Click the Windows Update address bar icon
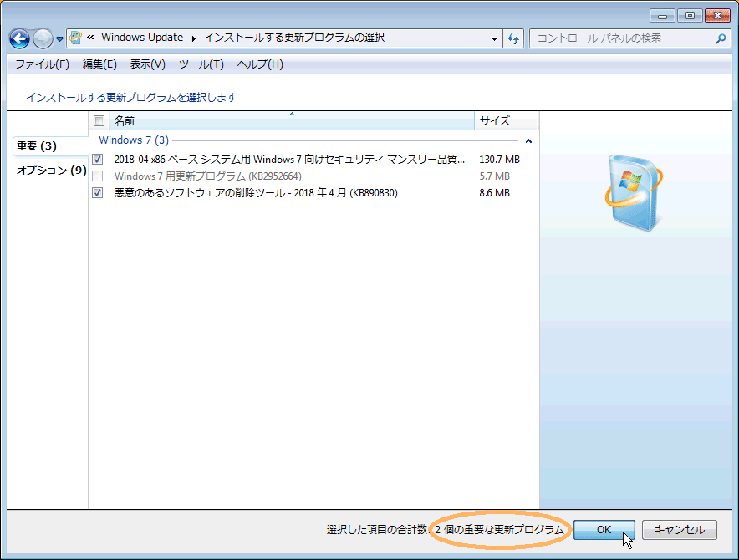Viewport: 739px width, 560px height. tap(75, 38)
